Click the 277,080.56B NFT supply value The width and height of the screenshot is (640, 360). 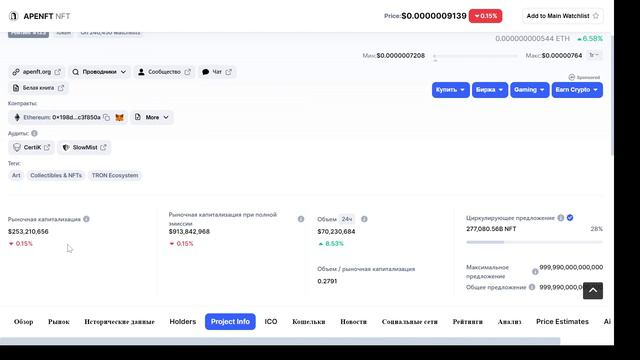[x=491, y=229]
